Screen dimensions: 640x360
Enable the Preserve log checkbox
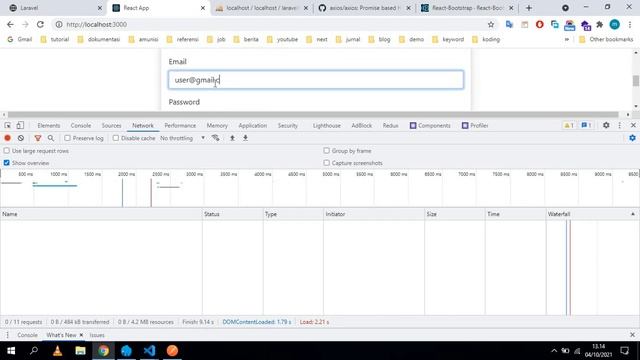pyautogui.click(x=67, y=138)
